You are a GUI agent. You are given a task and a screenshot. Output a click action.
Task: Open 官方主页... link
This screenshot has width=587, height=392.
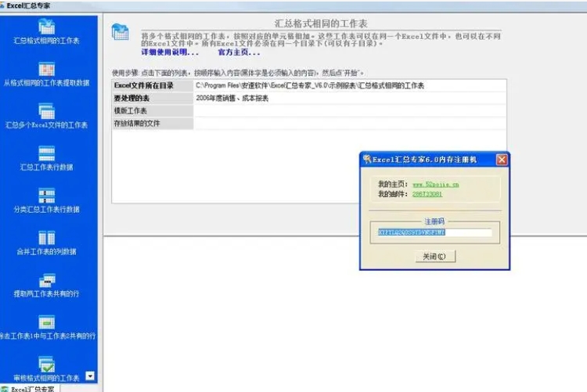[239, 52]
